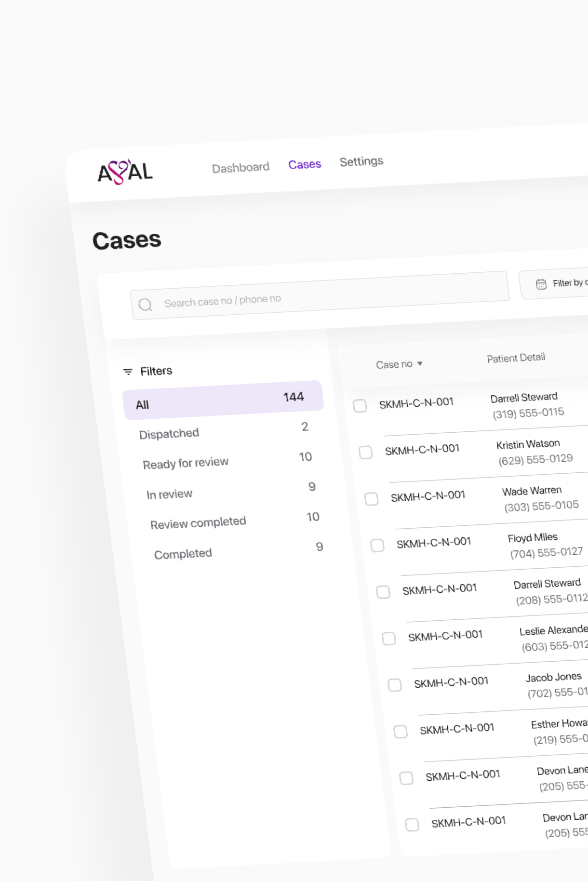588x881 pixels.
Task: Filter cases by Dispatched status
Action: click(x=169, y=434)
